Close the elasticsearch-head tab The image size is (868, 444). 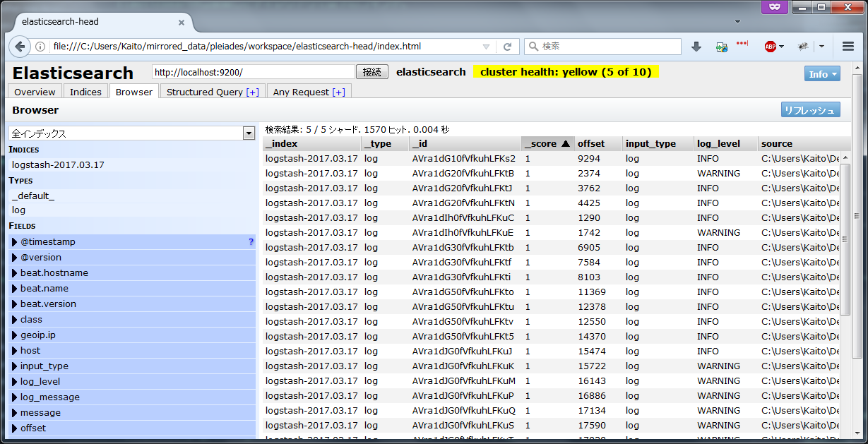tap(182, 23)
